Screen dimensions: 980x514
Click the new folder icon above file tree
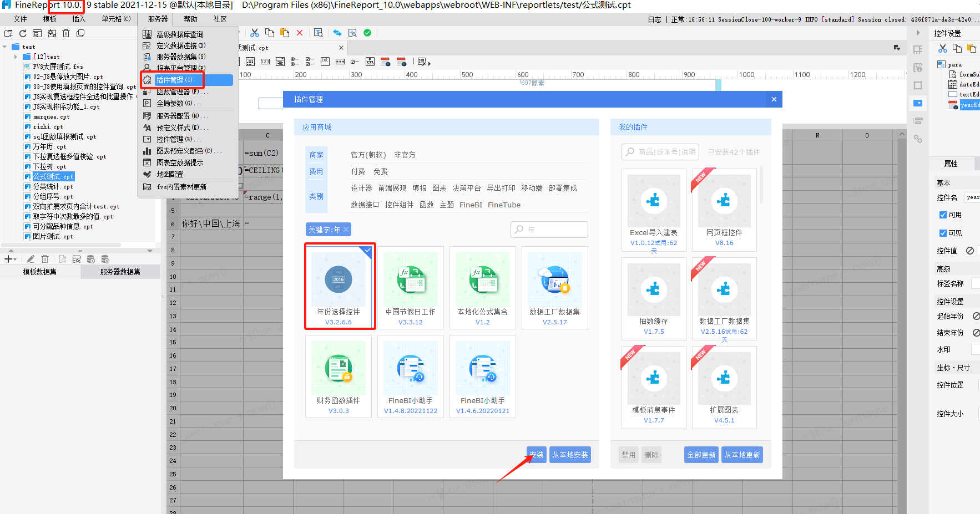pos(8,33)
